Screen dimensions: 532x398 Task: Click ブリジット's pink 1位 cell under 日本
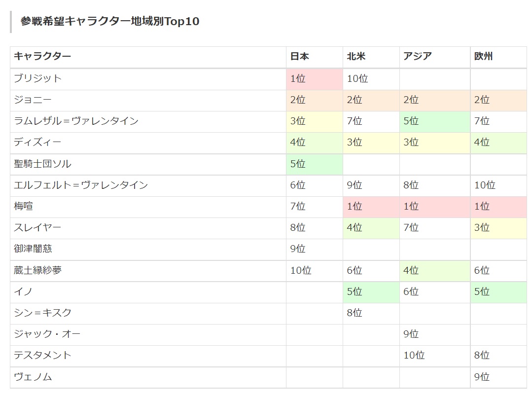(x=314, y=79)
